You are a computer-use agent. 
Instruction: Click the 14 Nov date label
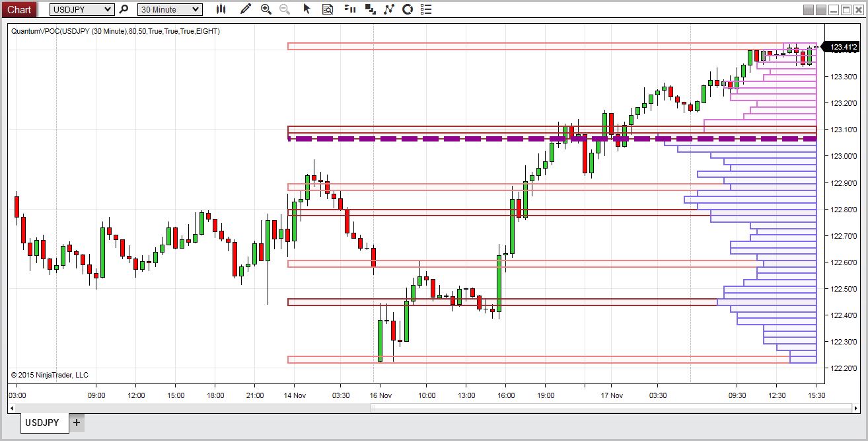[295, 395]
